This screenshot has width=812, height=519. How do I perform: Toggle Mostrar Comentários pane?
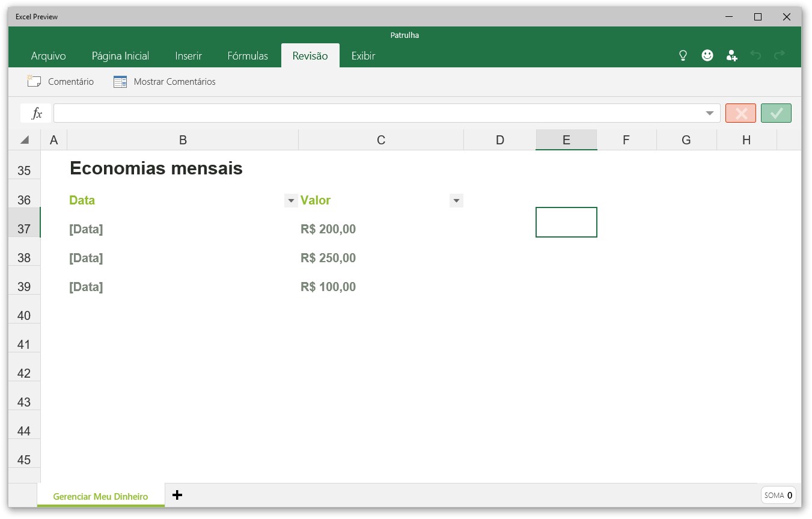pos(164,81)
